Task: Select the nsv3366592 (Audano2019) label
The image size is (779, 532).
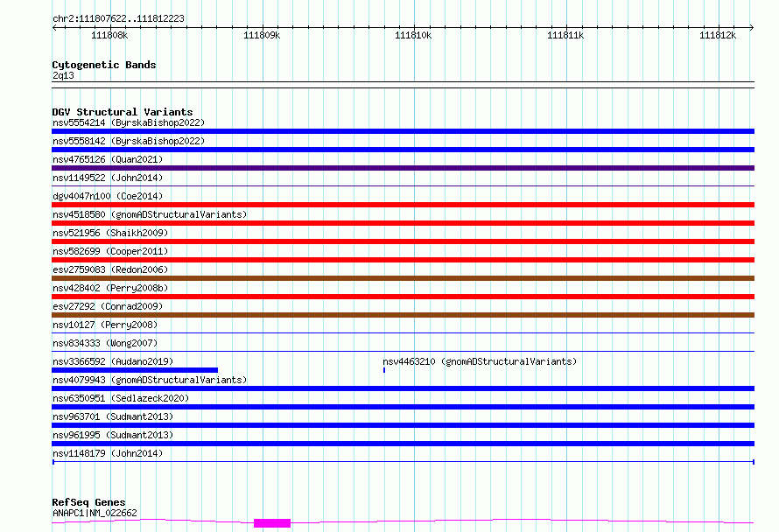Action: (113, 361)
